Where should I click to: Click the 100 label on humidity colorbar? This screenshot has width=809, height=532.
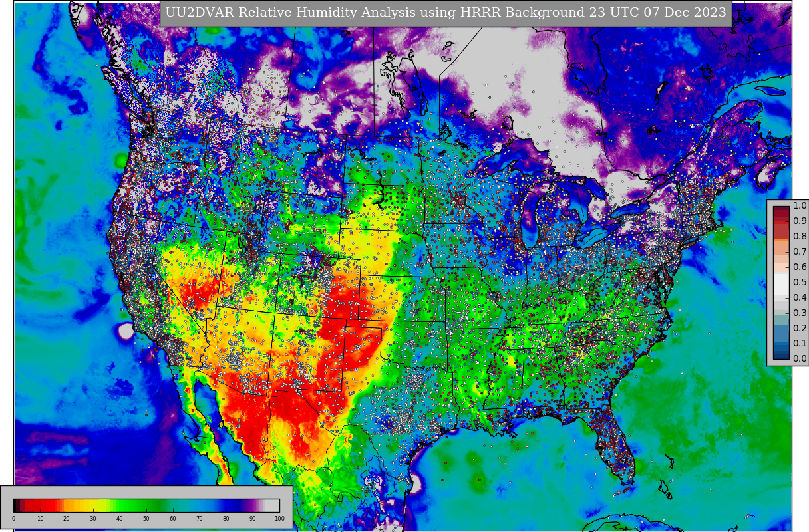279,519
